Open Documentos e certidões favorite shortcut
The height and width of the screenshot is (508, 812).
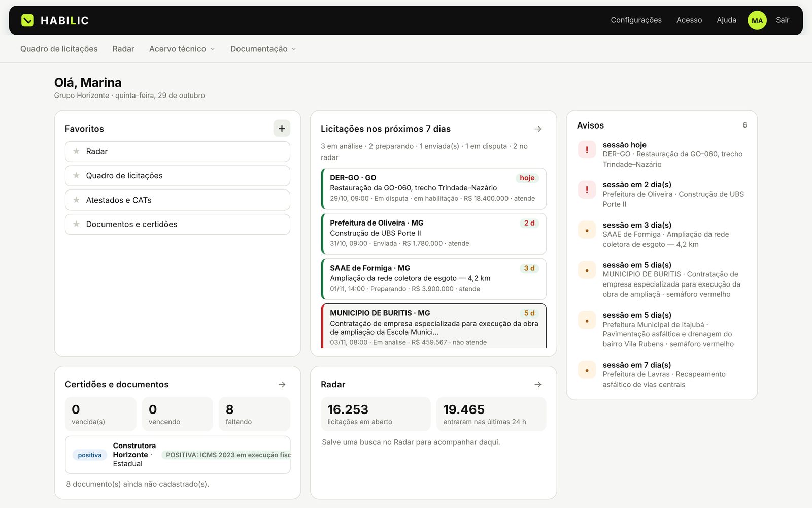[x=178, y=224]
